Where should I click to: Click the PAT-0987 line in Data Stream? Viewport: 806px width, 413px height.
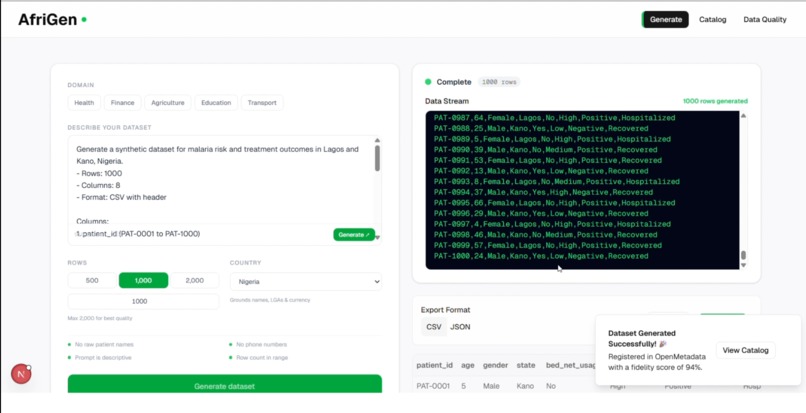click(x=554, y=118)
